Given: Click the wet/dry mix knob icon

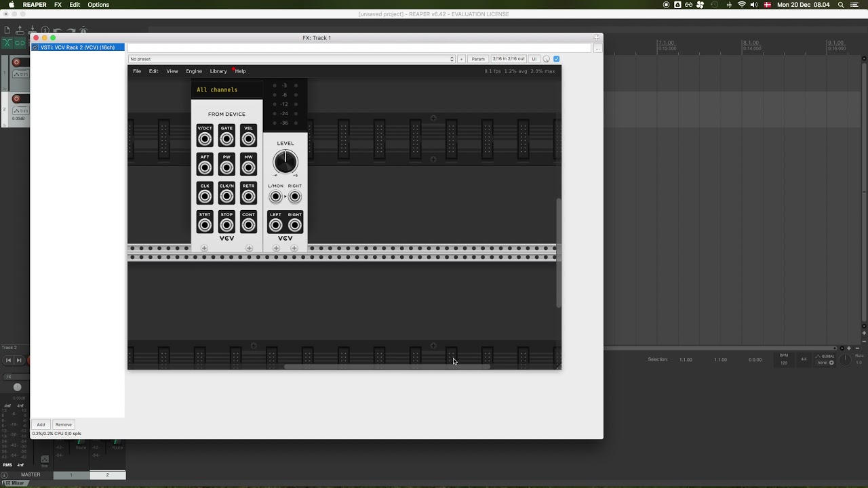Looking at the screenshot, I should [547, 59].
